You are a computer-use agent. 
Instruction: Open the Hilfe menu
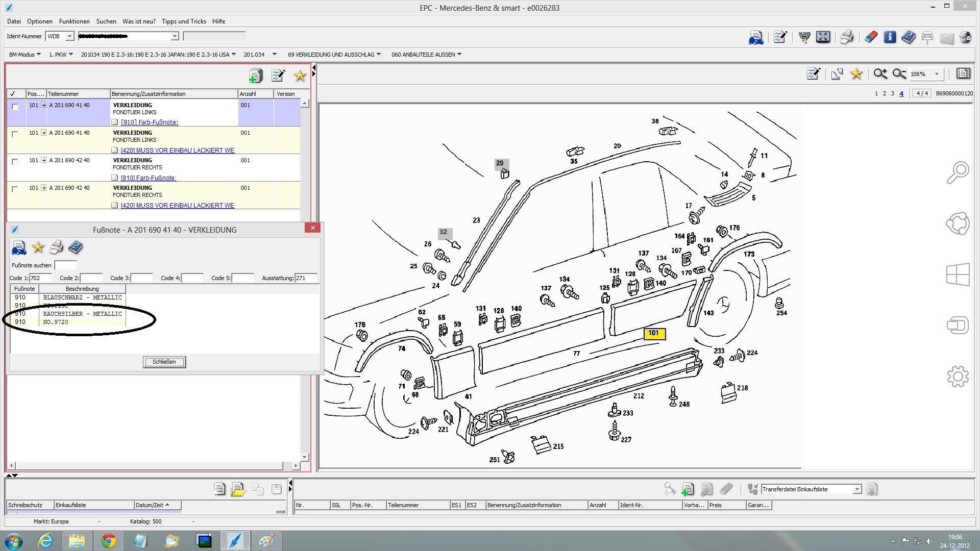tap(219, 21)
